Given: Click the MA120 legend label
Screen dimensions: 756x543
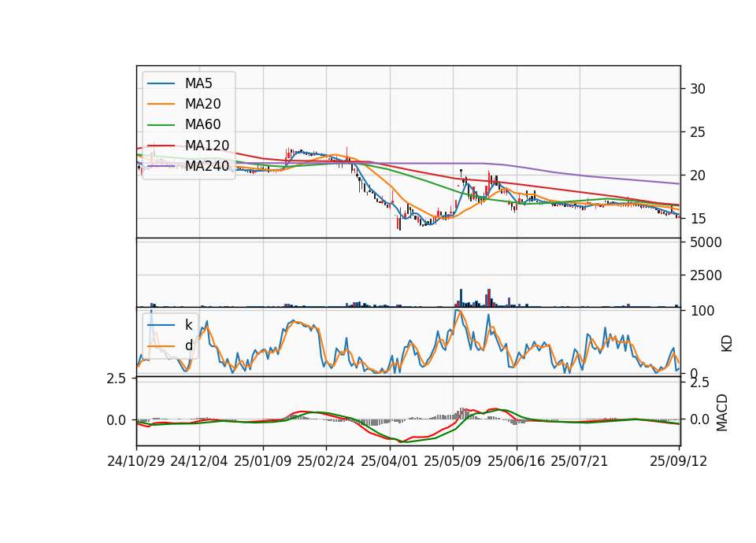Looking at the screenshot, I should [x=207, y=146].
